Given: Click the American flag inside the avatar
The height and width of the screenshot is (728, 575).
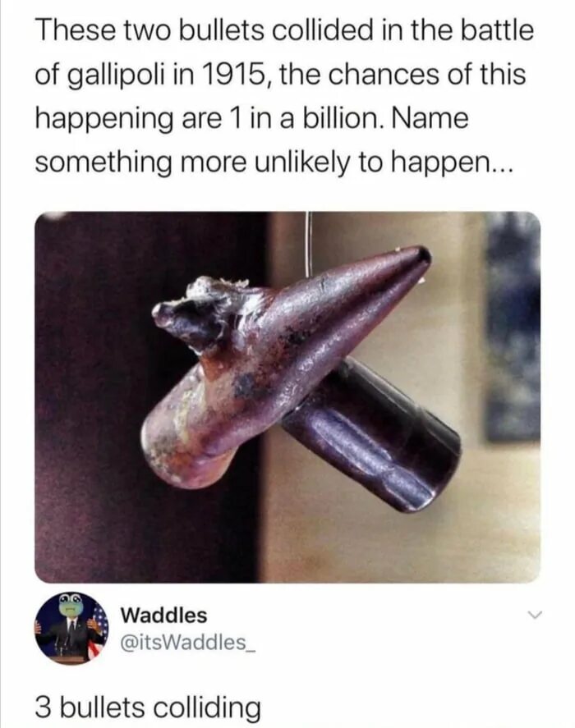Looking at the screenshot, I should pos(98,631).
